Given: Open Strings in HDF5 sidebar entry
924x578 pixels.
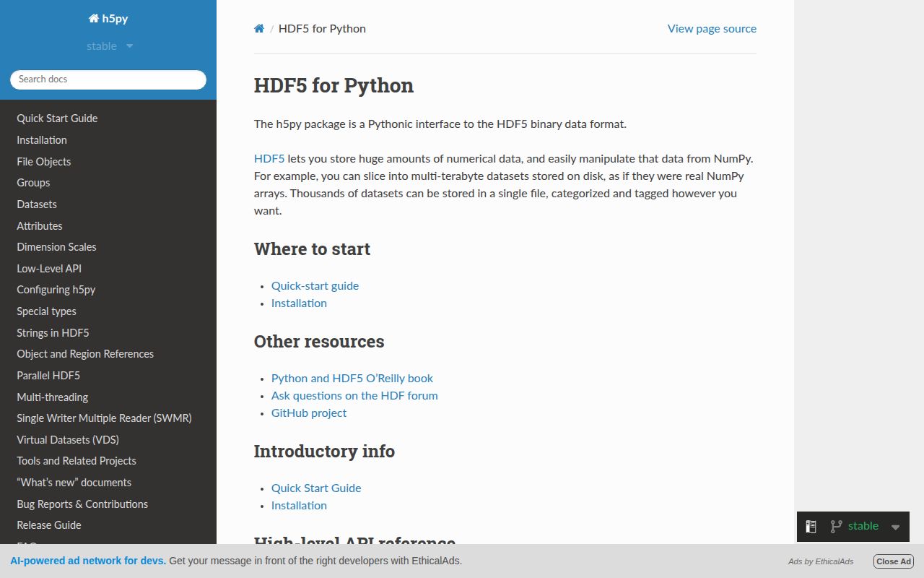Looking at the screenshot, I should click(x=53, y=333).
